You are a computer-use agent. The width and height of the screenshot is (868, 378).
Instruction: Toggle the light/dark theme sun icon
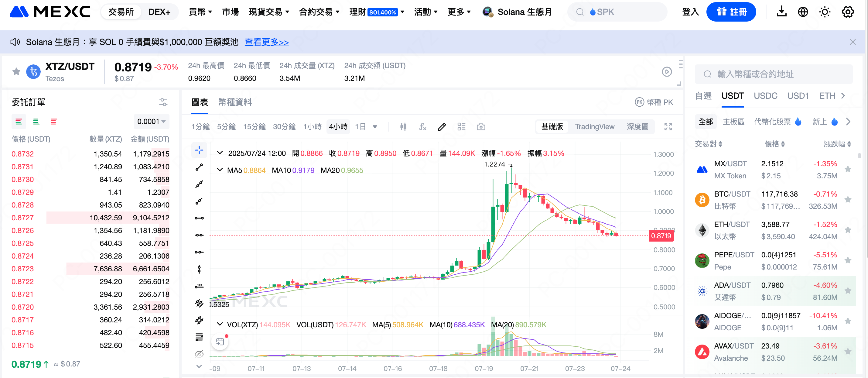click(825, 12)
